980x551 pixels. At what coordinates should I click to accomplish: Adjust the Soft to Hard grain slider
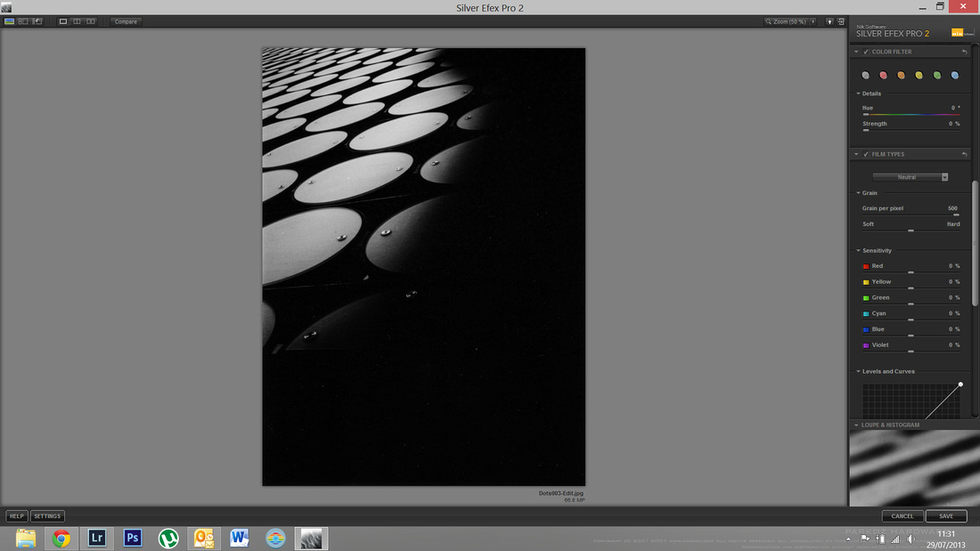[911, 231]
